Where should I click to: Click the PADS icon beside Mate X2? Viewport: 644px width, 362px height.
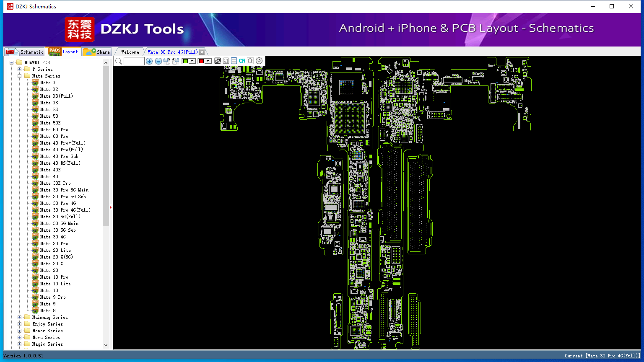pyautogui.click(x=35, y=89)
